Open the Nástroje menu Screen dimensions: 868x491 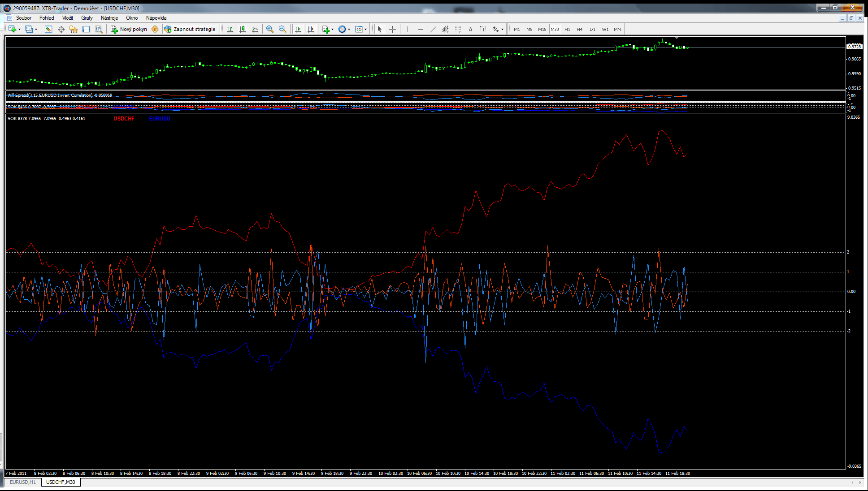[x=109, y=18]
